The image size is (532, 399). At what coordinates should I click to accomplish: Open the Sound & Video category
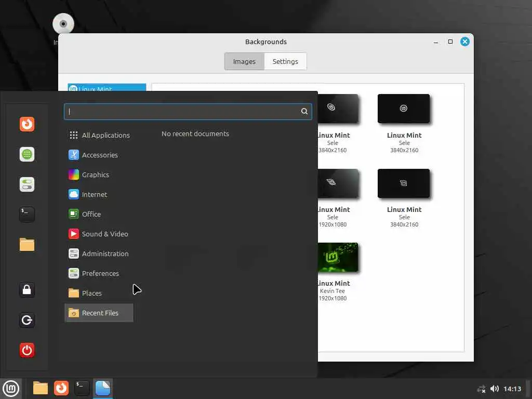(x=99, y=234)
